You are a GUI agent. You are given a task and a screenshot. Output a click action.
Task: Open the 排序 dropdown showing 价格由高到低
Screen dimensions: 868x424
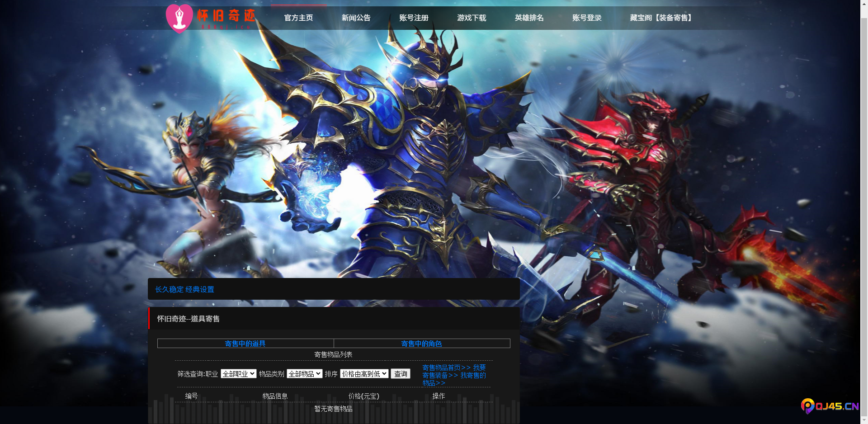tap(364, 374)
